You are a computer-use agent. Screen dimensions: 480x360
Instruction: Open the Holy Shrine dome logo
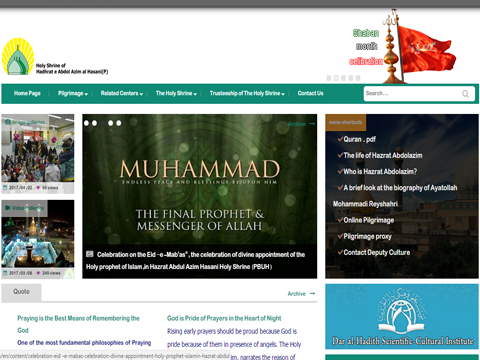click(18, 56)
